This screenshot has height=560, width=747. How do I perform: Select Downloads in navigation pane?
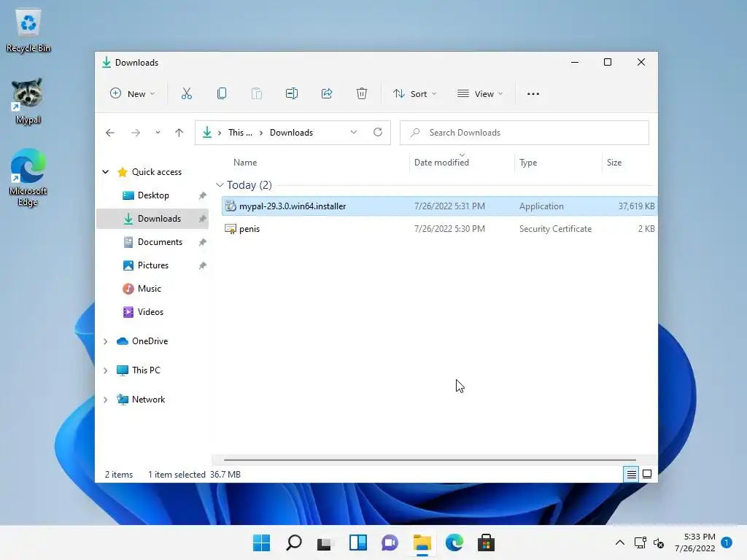click(x=152, y=219)
